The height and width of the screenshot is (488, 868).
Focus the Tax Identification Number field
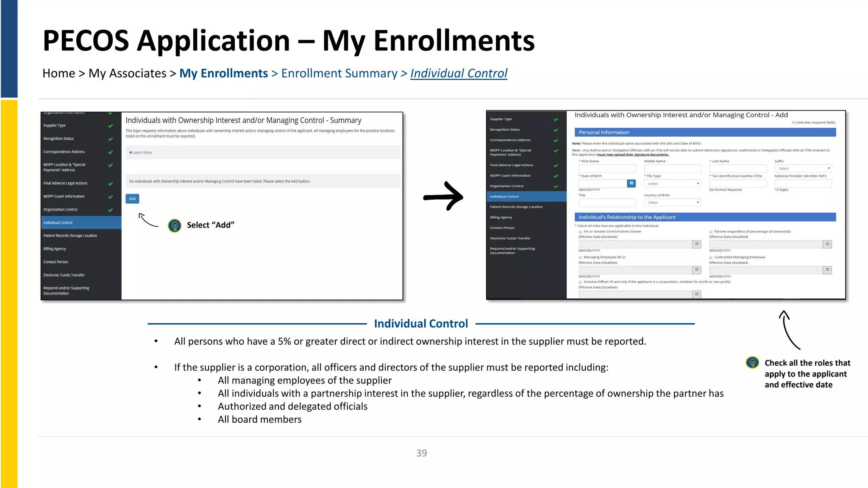pyautogui.click(x=738, y=183)
